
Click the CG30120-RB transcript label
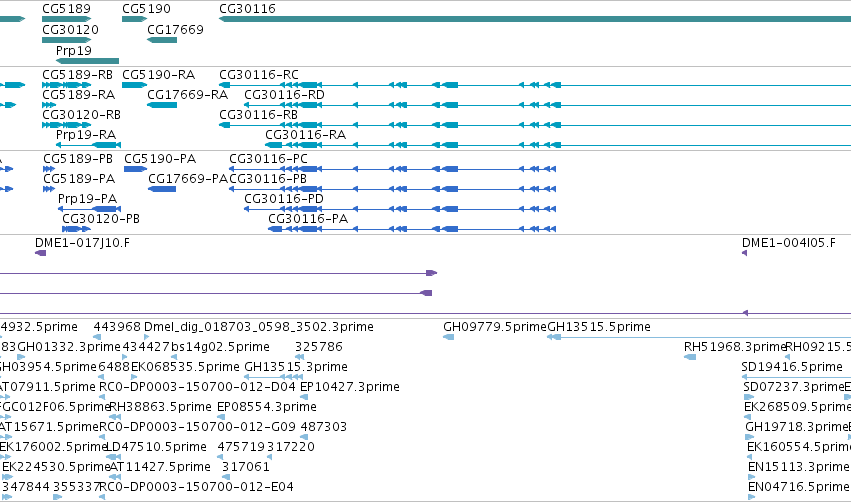coord(81,115)
